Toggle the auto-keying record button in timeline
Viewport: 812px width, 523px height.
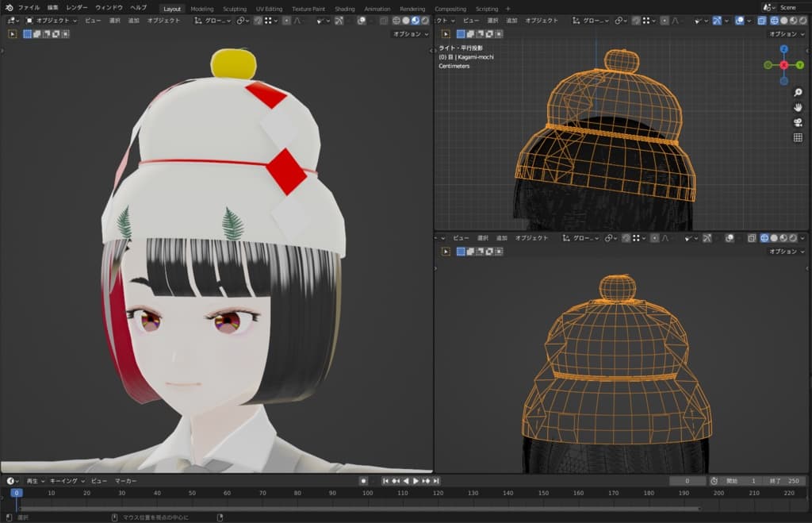[x=363, y=481]
